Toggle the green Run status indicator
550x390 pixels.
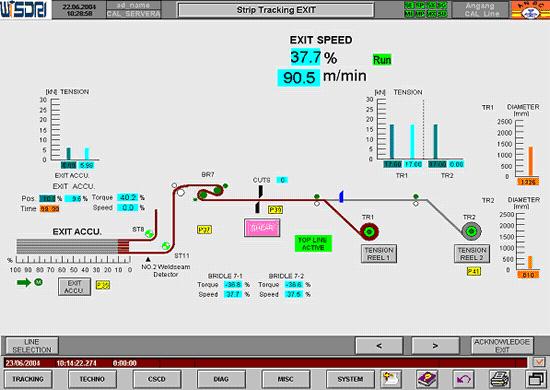pyautogui.click(x=382, y=60)
